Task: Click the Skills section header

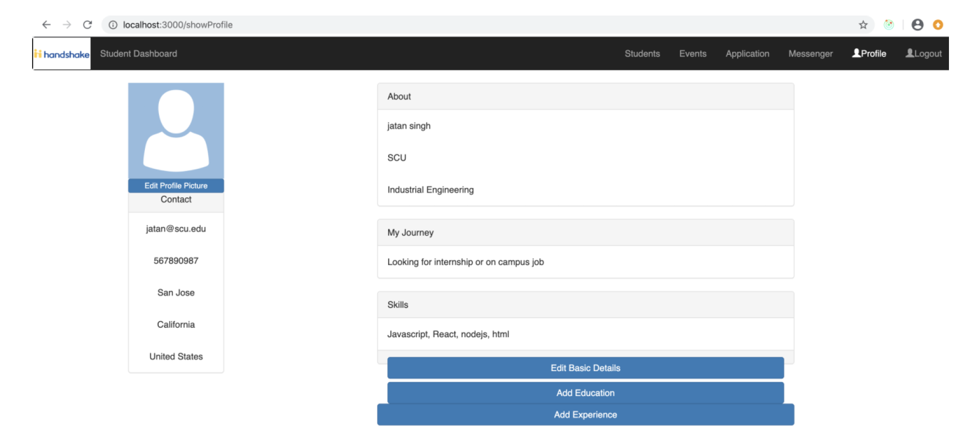Action: (586, 304)
